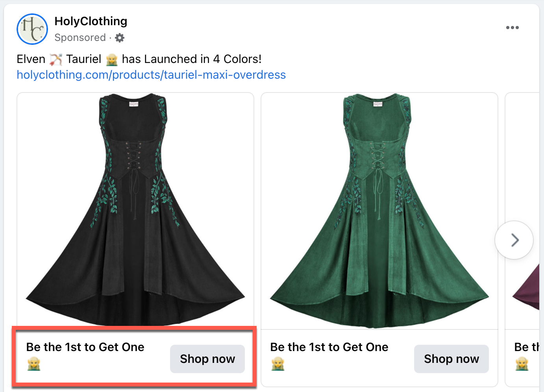Click the elf emoji on the third card
Image resolution: width=544 pixels, height=392 pixels.
pyautogui.click(x=522, y=364)
